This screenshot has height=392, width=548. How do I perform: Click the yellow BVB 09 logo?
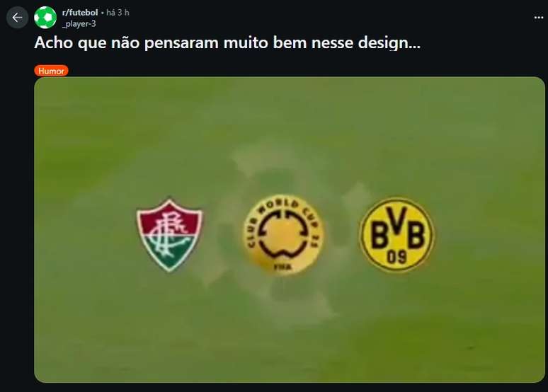(396, 235)
